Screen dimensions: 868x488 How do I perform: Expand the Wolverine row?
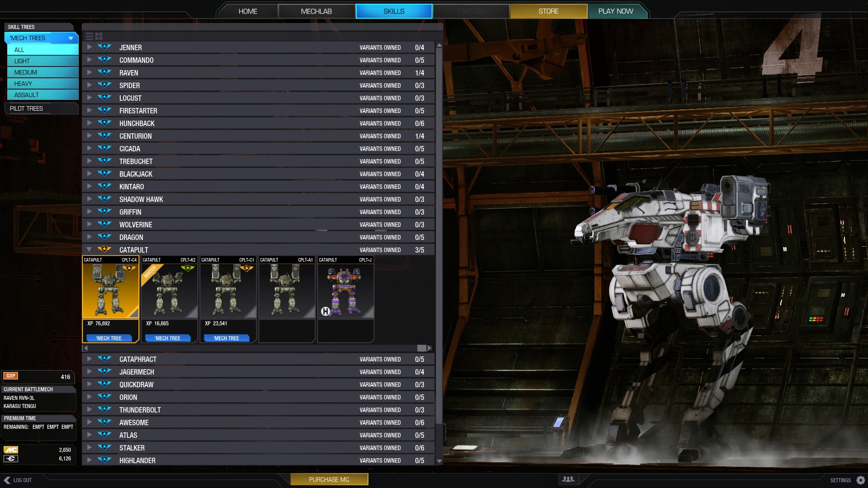[x=89, y=224]
